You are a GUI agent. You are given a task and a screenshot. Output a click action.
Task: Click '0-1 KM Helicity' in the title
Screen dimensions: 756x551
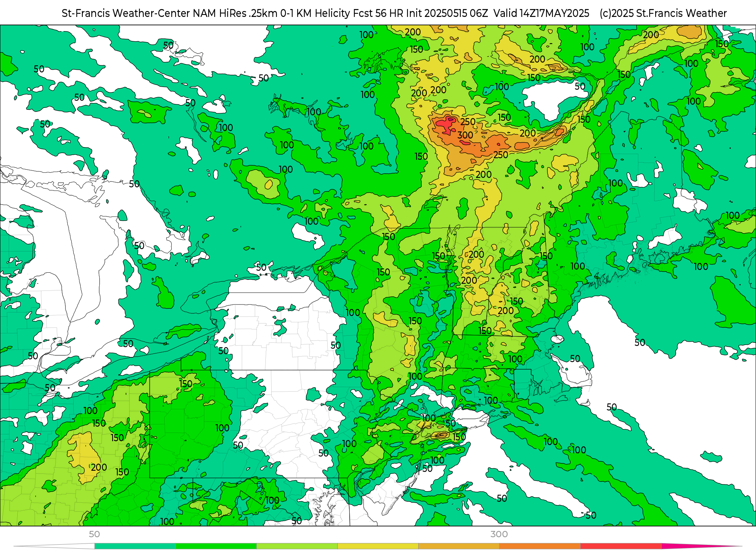[315, 13]
